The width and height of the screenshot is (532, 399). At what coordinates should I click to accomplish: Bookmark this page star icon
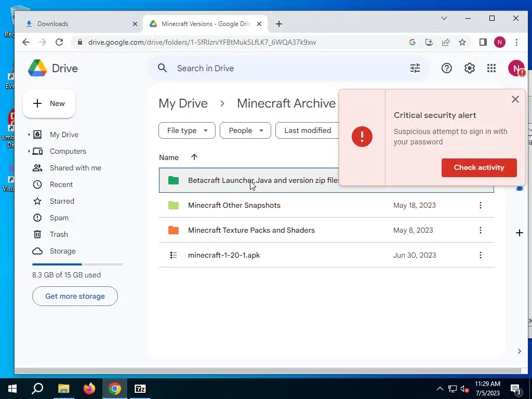tap(462, 42)
